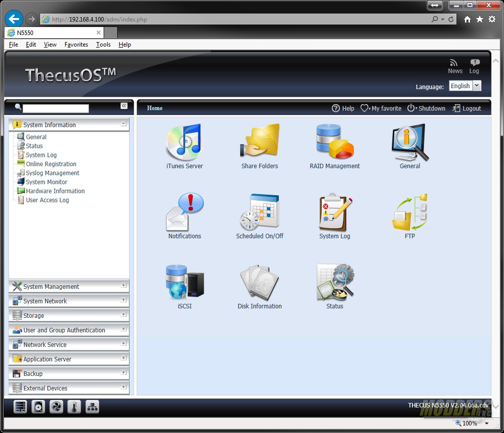Click the Help button in the Home bar
The width and height of the screenshot is (504, 433).
point(343,108)
